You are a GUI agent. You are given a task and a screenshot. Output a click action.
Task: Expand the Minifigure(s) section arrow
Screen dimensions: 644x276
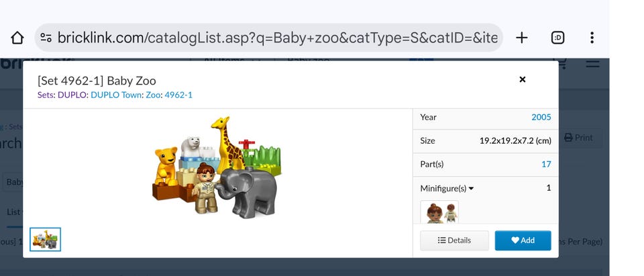(471, 189)
